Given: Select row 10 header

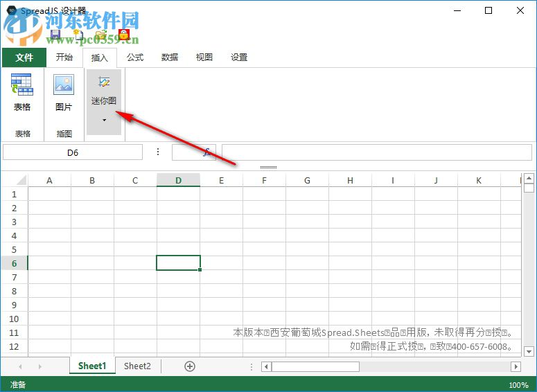Looking at the screenshot, I should (x=14, y=319).
